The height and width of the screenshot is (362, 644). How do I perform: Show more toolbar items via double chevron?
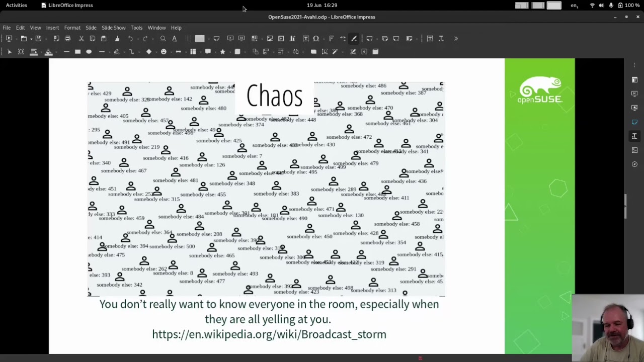point(456,38)
